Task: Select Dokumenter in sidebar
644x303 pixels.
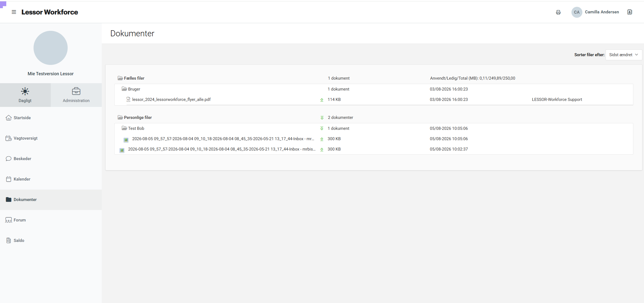Action: [x=51, y=200]
